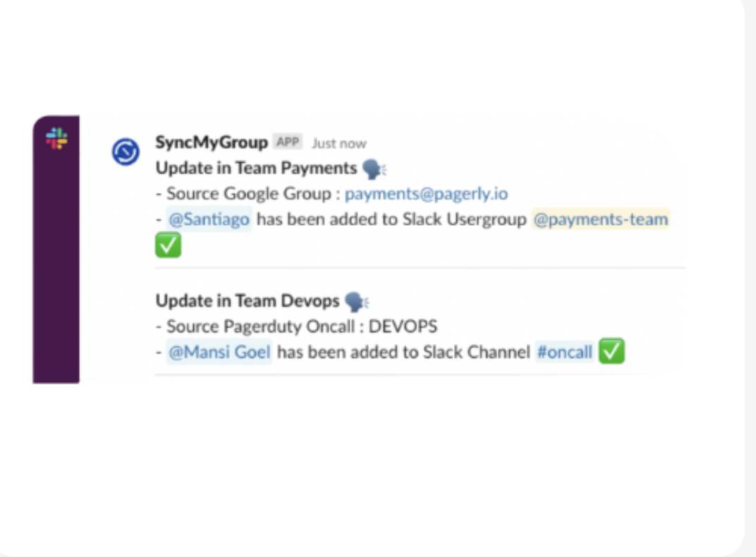Go to the #oncall channel link
The width and height of the screenshot is (756, 557).
[565, 353]
